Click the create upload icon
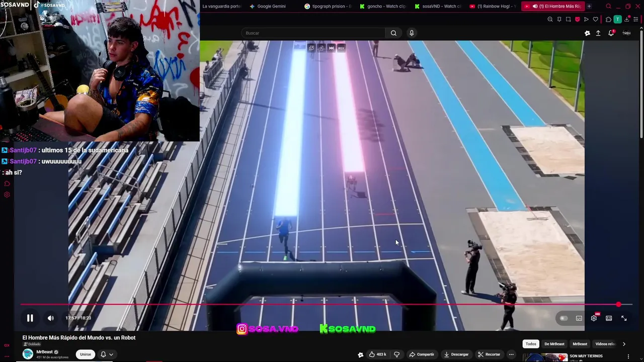This screenshot has width=644, height=362. point(598,33)
